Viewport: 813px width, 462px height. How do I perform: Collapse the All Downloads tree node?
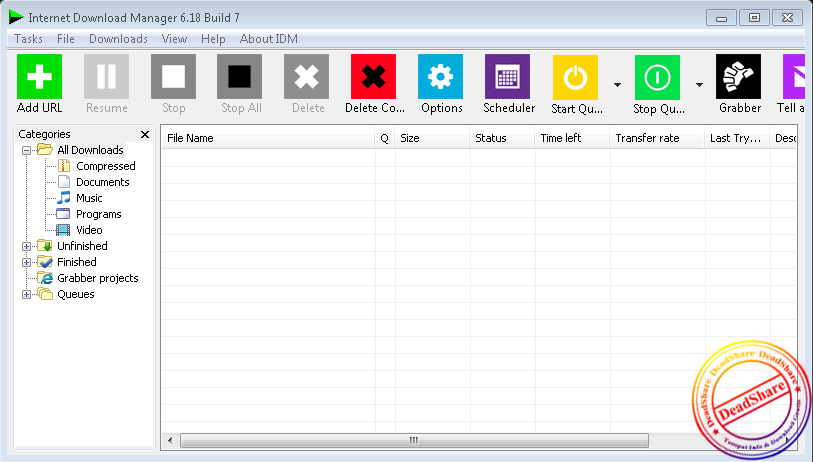[x=26, y=150]
